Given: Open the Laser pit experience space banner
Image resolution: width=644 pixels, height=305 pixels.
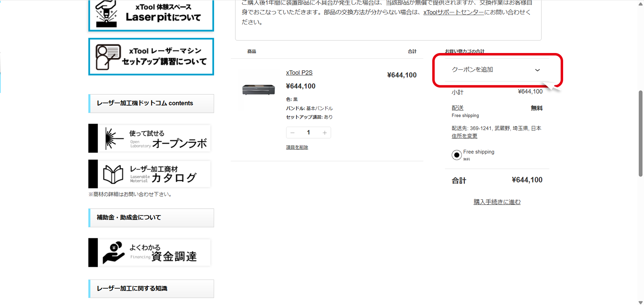Looking at the screenshot, I should click(x=151, y=15).
